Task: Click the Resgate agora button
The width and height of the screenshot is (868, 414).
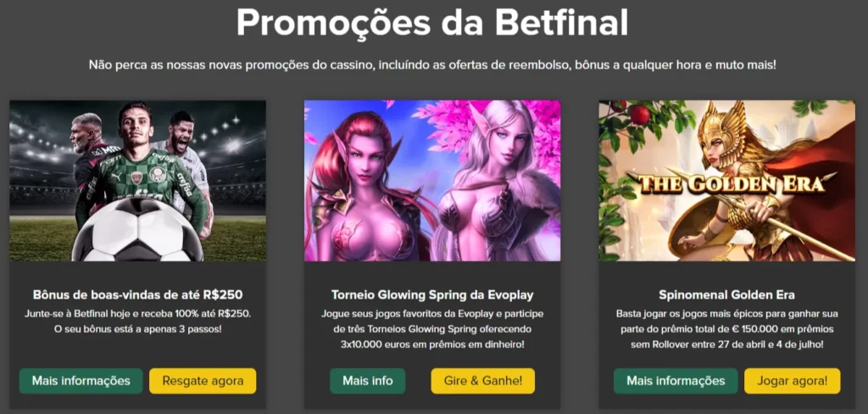Action: [x=203, y=381]
